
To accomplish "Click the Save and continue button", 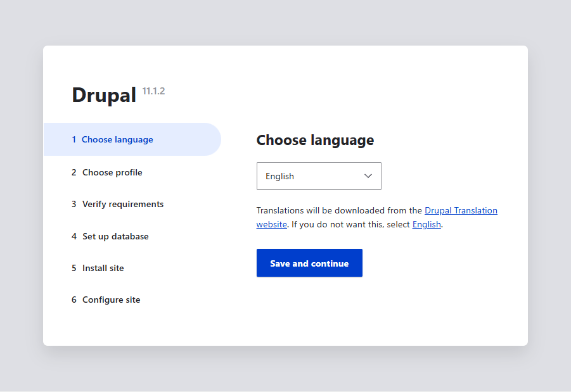I will coord(309,263).
